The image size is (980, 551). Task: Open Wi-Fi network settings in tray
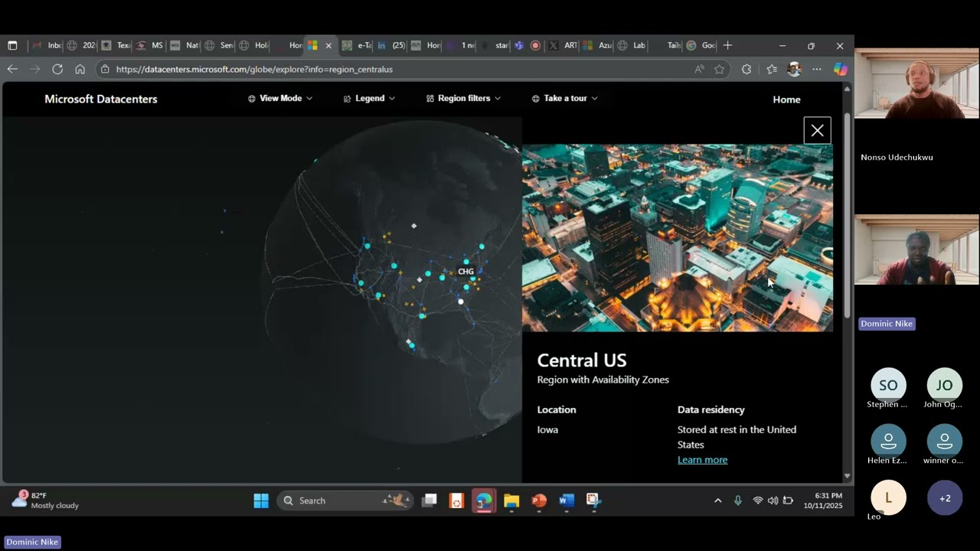coord(758,500)
